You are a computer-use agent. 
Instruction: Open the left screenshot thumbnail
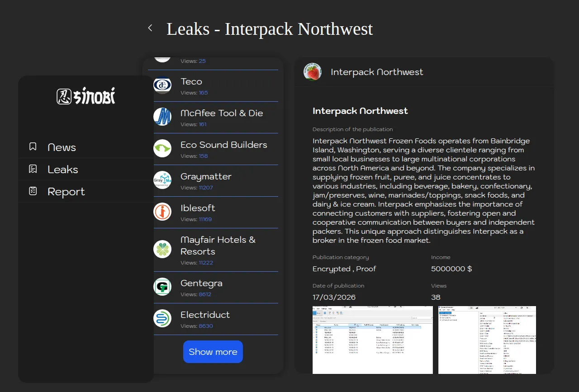[372, 340]
